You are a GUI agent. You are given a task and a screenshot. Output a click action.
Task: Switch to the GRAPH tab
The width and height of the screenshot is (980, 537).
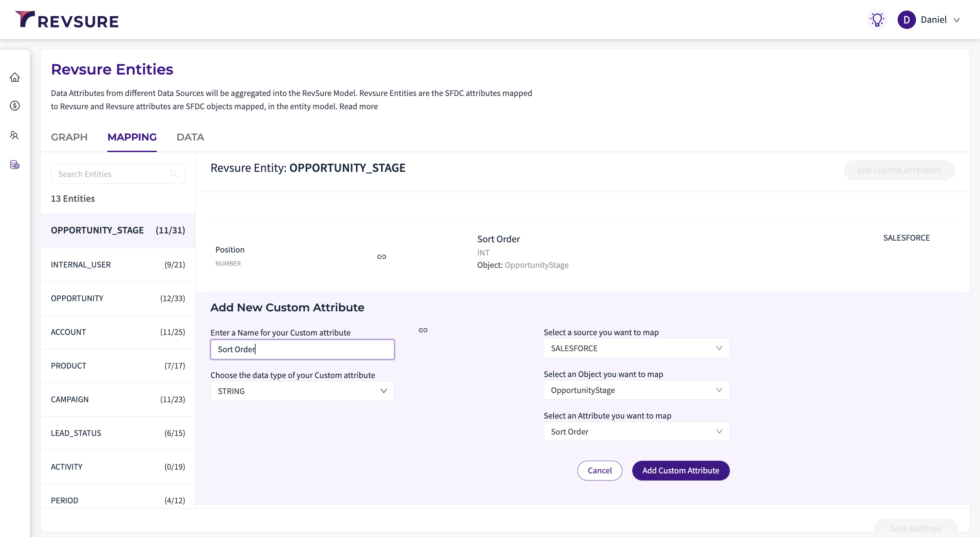coord(69,137)
